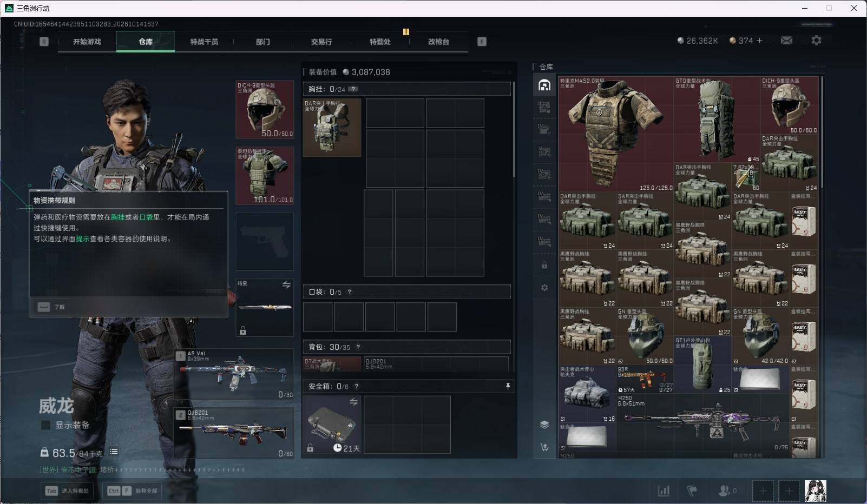
Task: Select the QJB201 secondary weapon slot
Action: pyautogui.click(x=234, y=433)
